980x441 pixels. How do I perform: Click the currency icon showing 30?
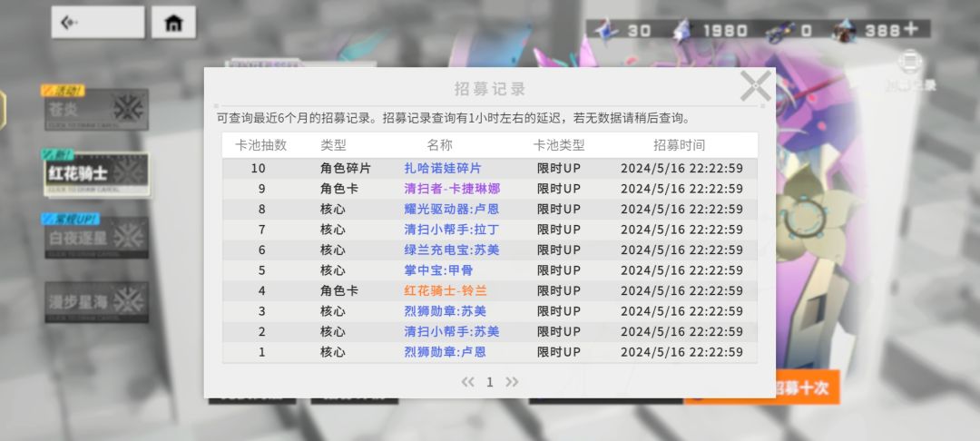coord(605,29)
